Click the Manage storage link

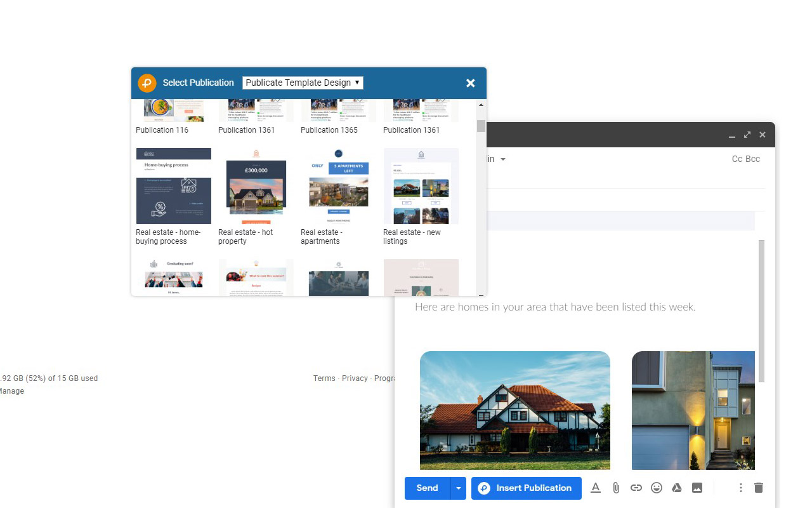(x=11, y=391)
